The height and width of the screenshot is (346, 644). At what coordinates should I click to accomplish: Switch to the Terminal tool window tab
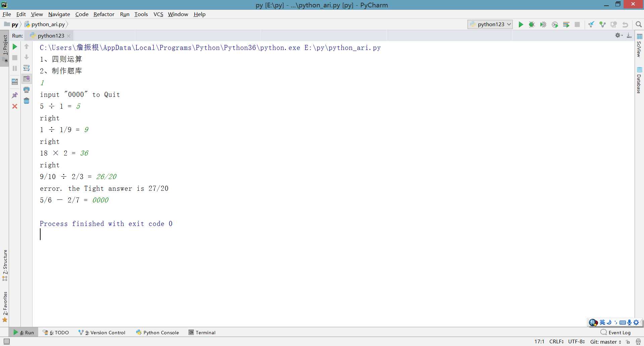click(x=202, y=333)
